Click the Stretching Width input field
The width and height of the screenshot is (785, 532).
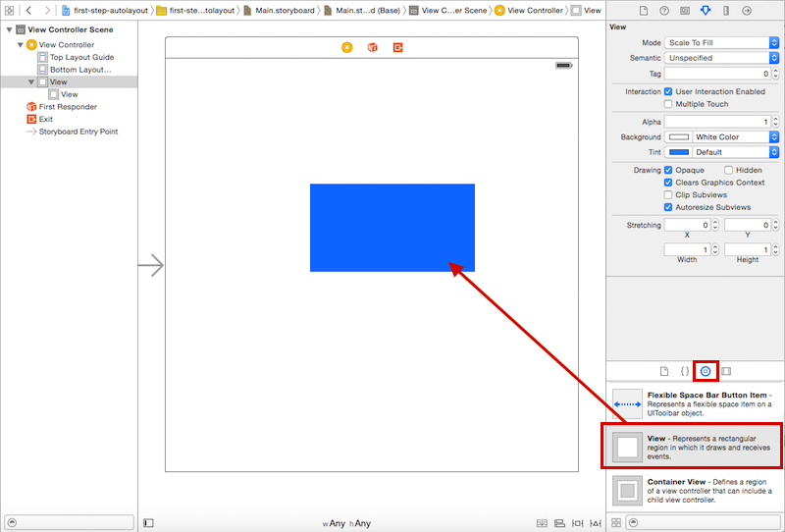(x=688, y=249)
